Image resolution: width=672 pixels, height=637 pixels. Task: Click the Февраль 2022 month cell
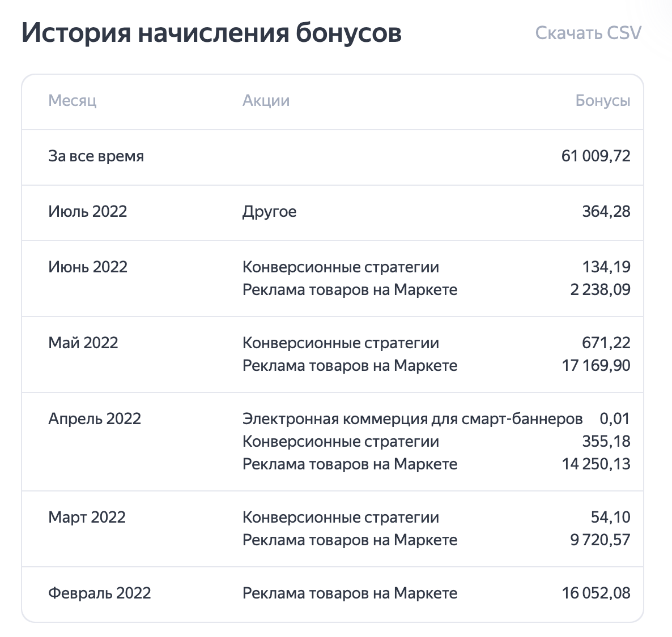(x=100, y=593)
